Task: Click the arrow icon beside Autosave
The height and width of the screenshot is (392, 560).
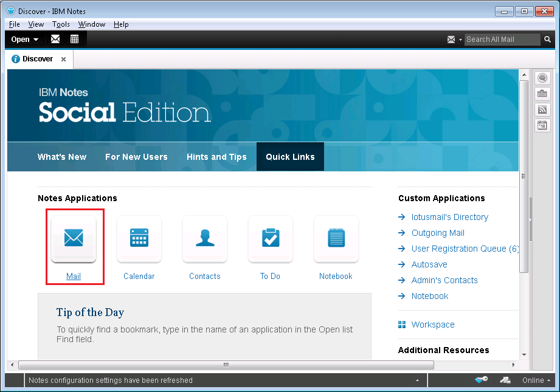Action: coord(402,264)
